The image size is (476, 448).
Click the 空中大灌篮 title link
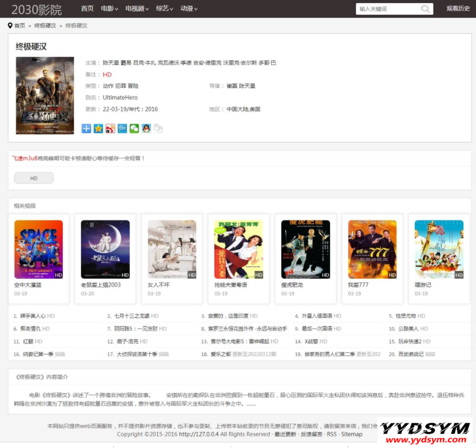[28, 285]
